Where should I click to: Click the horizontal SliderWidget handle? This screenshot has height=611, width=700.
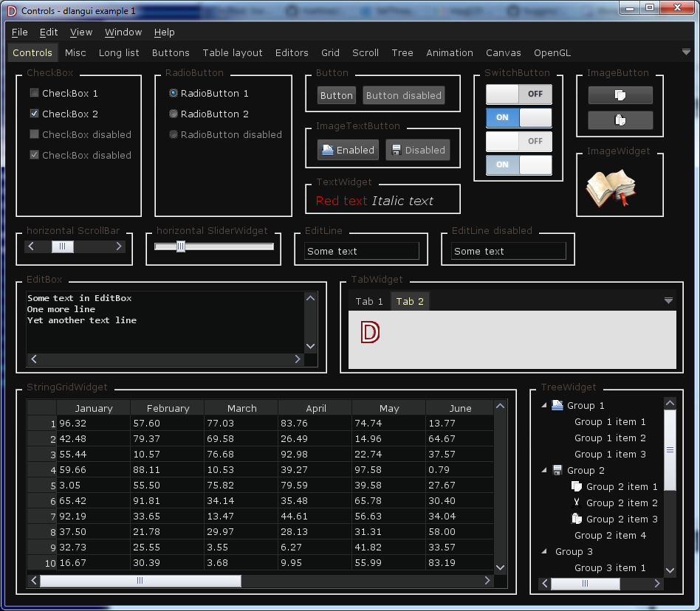pos(180,246)
